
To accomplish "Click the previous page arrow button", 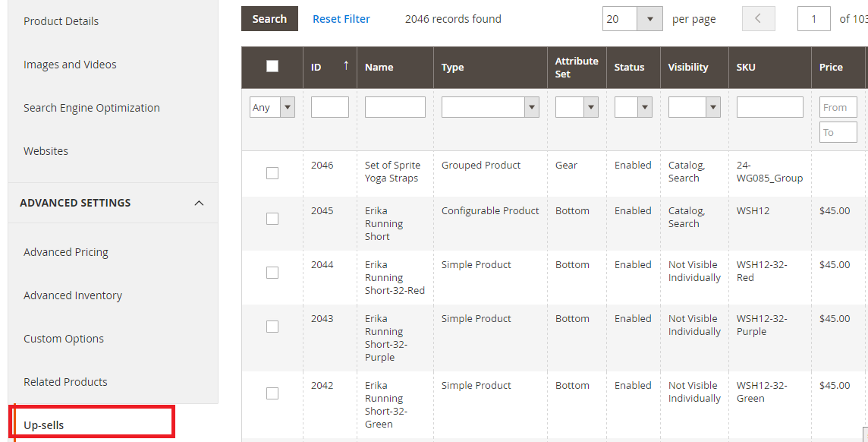I will point(757,19).
